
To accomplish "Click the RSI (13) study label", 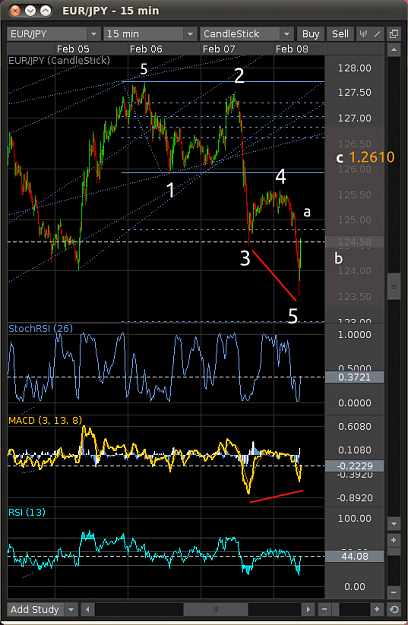I will click(x=27, y=512).
